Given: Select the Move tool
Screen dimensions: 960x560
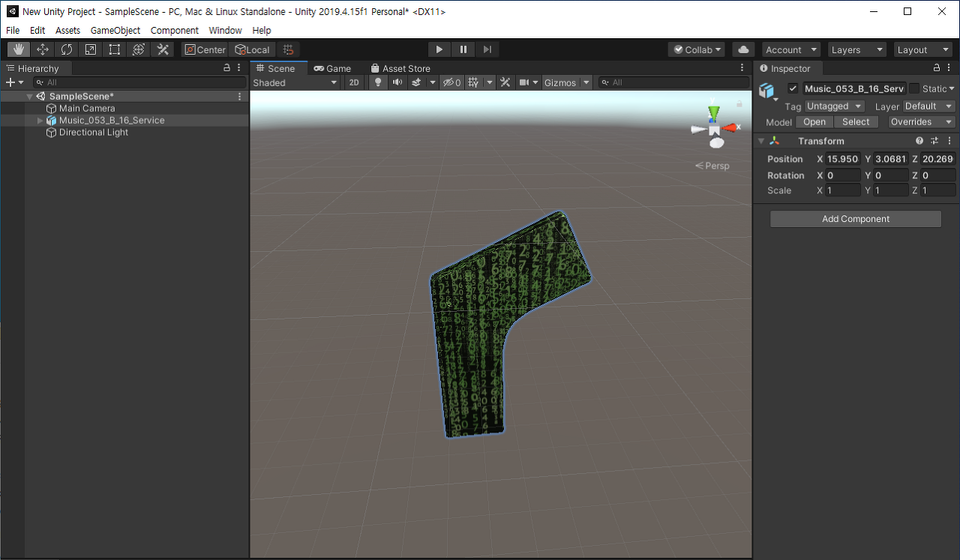Looking at the screenshot, I should coord(43,49).
